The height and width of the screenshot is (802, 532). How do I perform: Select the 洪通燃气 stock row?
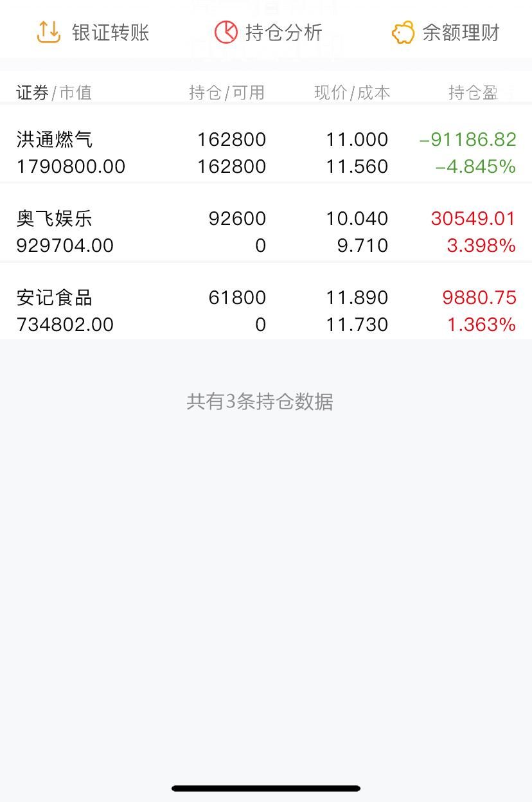click(x=266, y=153)
